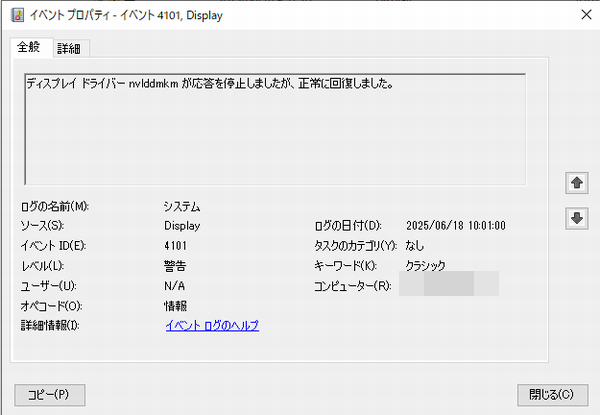Click the イベント ID(E) label
Image resolution: width=600 pixels, height=415 pixels.
[53, 246]
